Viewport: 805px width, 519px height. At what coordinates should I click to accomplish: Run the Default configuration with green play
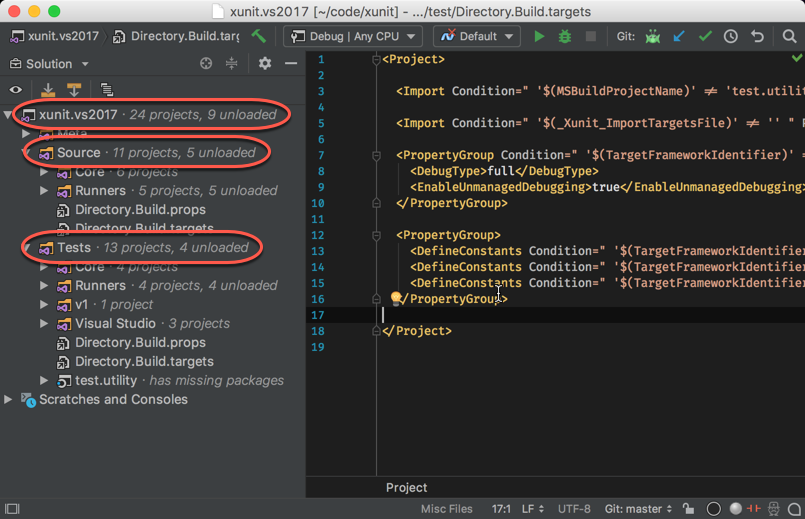tap(539, 36)
